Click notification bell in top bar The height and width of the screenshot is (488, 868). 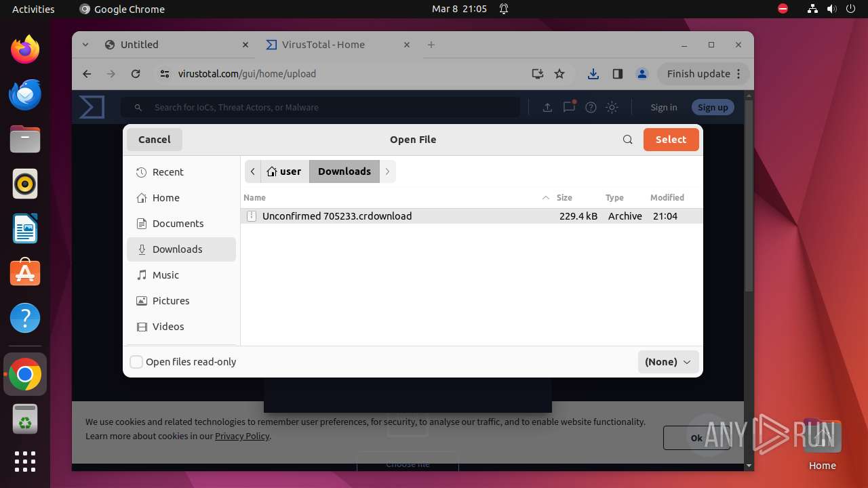tap(504, 9)
